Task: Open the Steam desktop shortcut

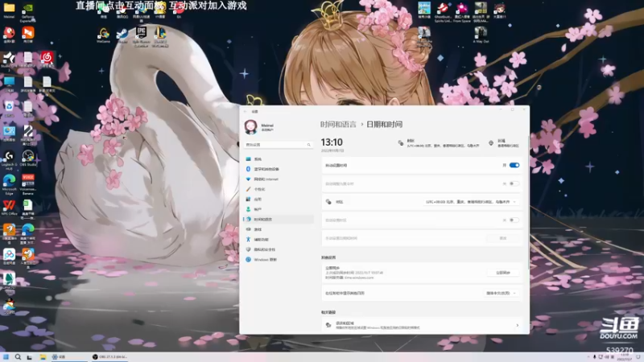Action: point(122,35)
